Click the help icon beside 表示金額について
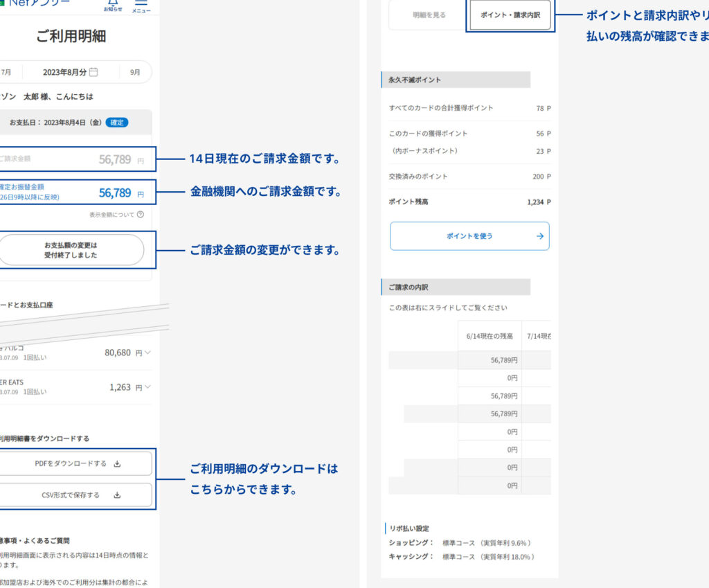The width and height of the screenshot is (709, 588). point(141,215)
